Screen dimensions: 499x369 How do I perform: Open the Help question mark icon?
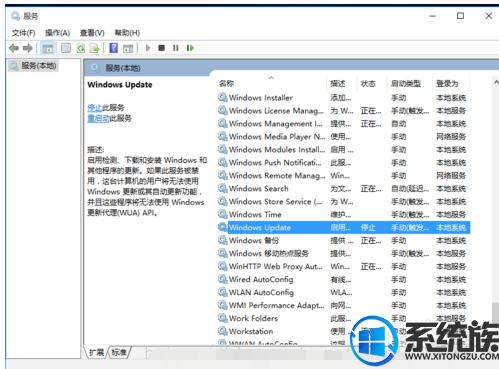(114, 48)
